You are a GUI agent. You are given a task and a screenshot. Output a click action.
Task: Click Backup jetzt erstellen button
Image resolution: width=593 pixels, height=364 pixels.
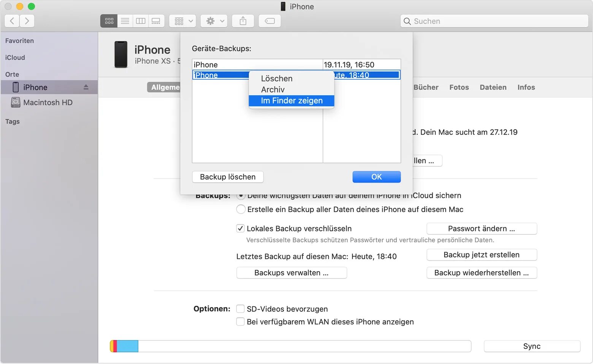(x=482, y=255)
